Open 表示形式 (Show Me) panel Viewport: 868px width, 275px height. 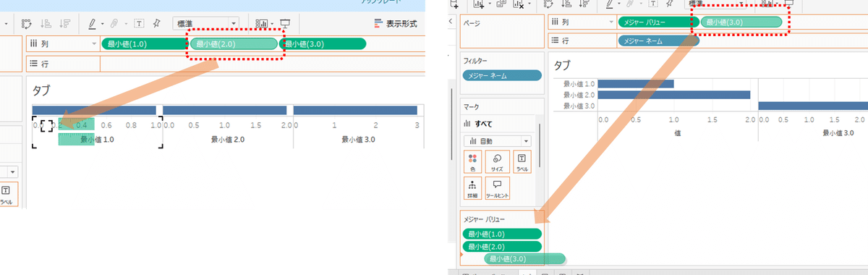click(396, 24)
